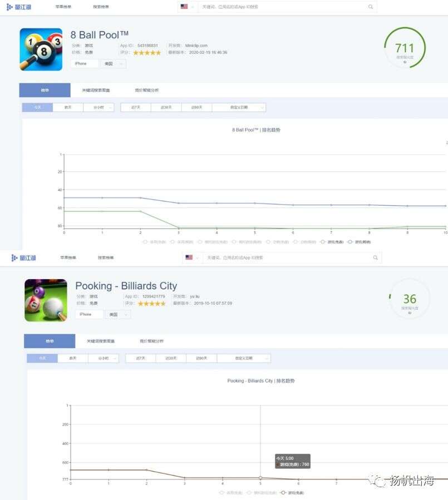Click the hour 5 data point on Pooking chart
The height and width of the screenshot is (500, 448).
(x=260, y=478)
